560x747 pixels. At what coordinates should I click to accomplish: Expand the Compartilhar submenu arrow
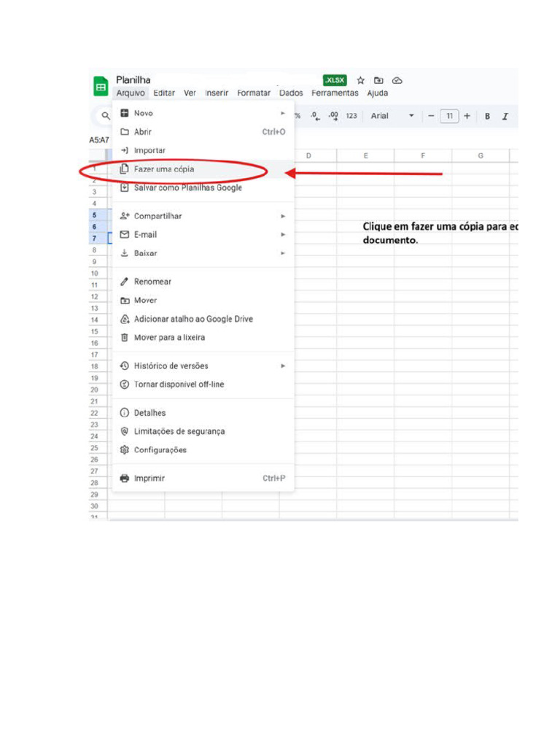click(x=283, y=216)
